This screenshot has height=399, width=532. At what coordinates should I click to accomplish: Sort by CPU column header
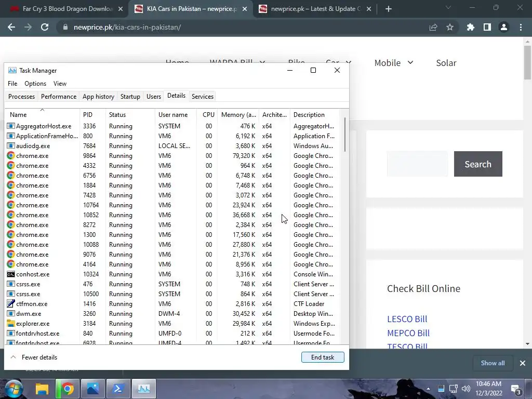click(207, 115)
